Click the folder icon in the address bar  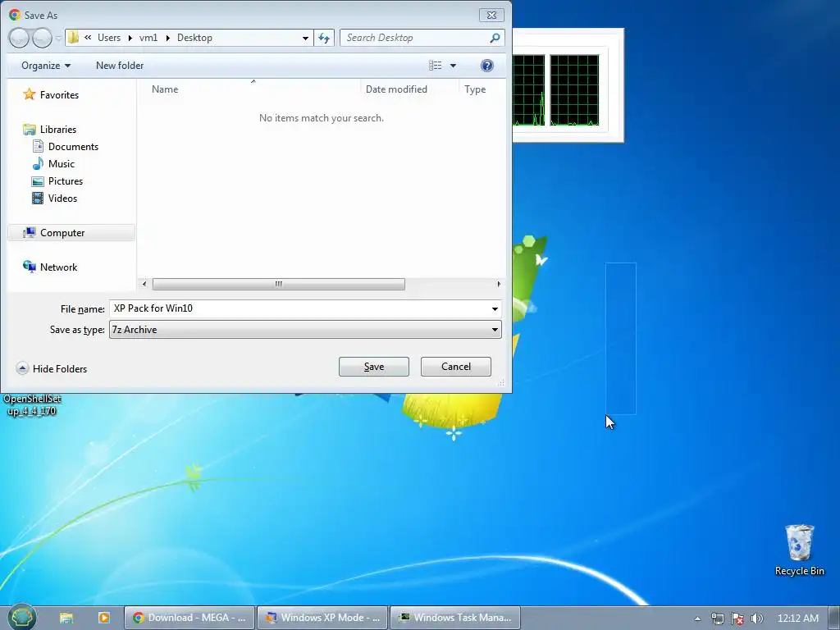[73, 38]
